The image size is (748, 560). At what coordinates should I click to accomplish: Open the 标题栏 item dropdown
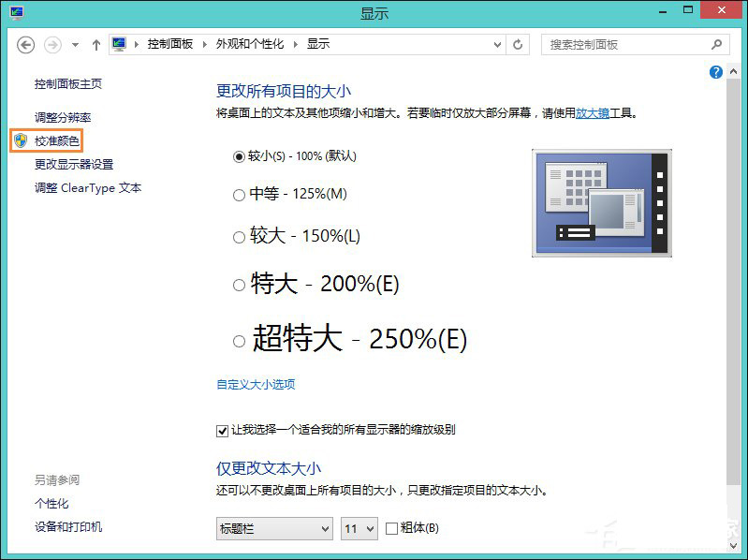click(274, 529)
